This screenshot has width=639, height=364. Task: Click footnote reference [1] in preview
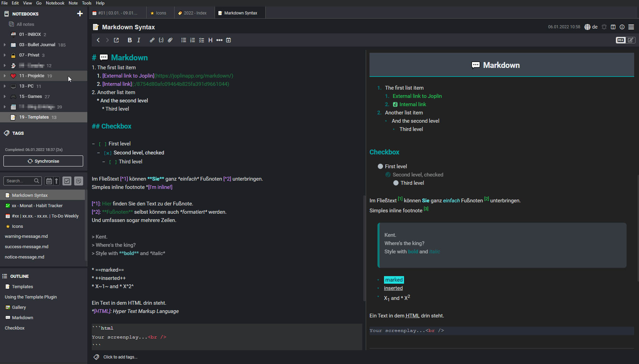pyautogui.click(x=400, y=199)
